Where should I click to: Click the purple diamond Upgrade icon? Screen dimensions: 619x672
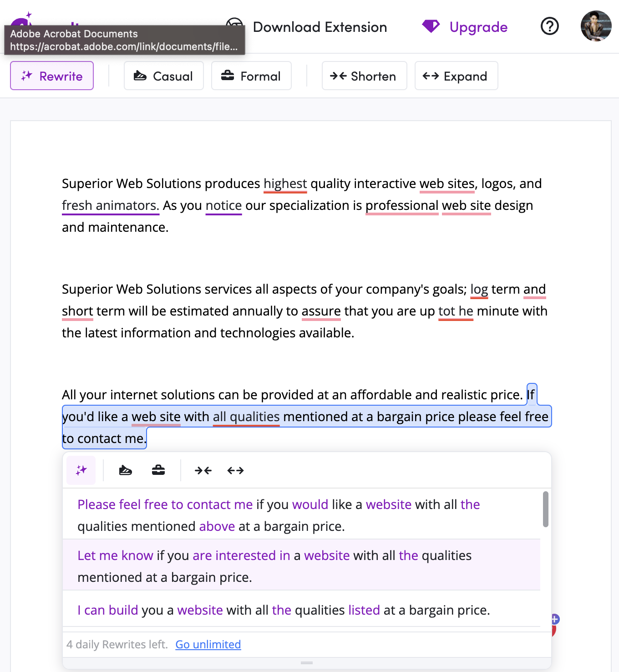(x=431, y=26)
